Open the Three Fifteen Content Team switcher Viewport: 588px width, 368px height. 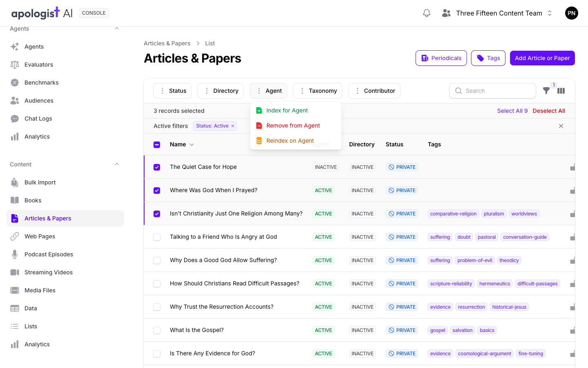coord(497,13)
